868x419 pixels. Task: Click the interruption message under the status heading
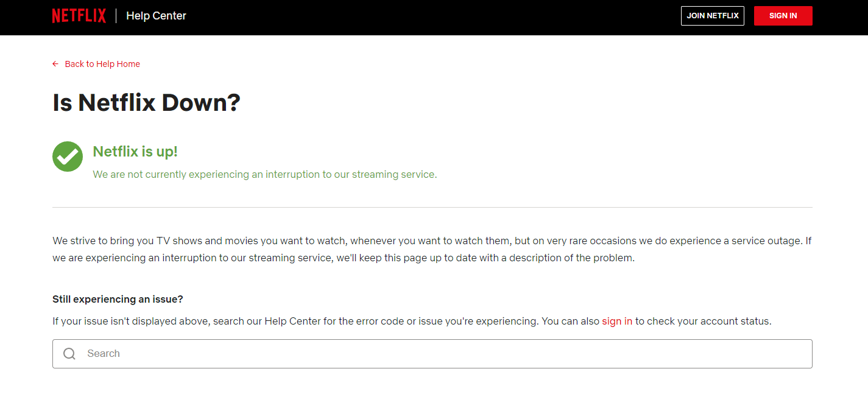pos(264,174)
